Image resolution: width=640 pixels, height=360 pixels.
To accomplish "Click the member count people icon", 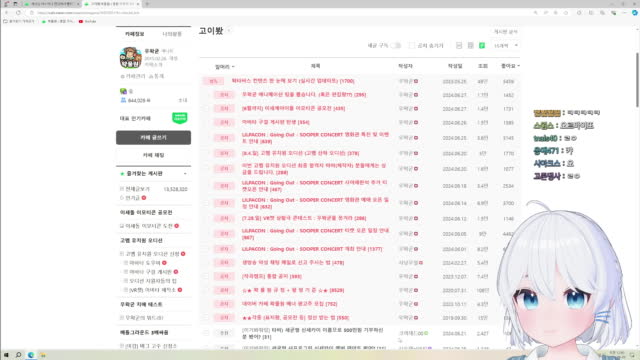I will tap(123, 100).
